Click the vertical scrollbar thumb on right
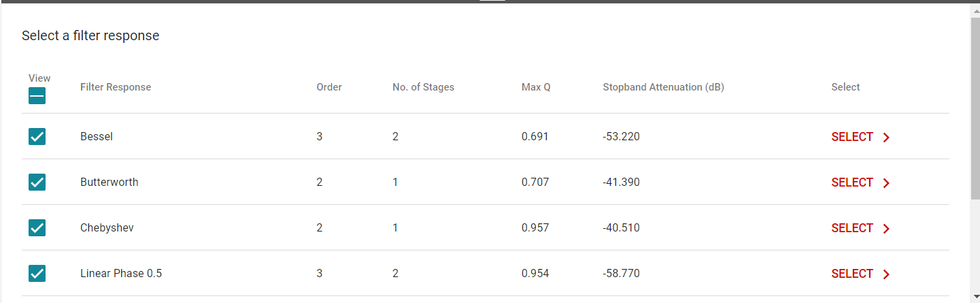The image size is (980, 303). pyautogui.click(x=975, y=109)
